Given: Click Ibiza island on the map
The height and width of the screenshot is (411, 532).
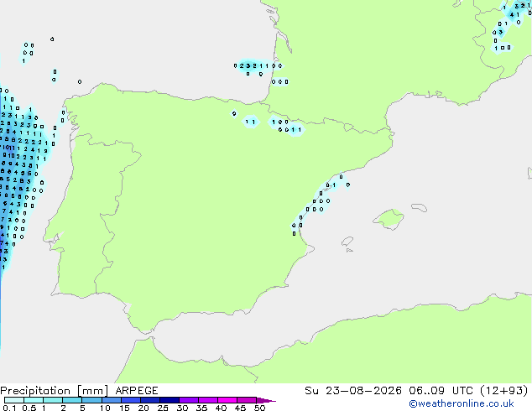Looking at the screenshot, I should pyautogui.click(x=347, y=242).
